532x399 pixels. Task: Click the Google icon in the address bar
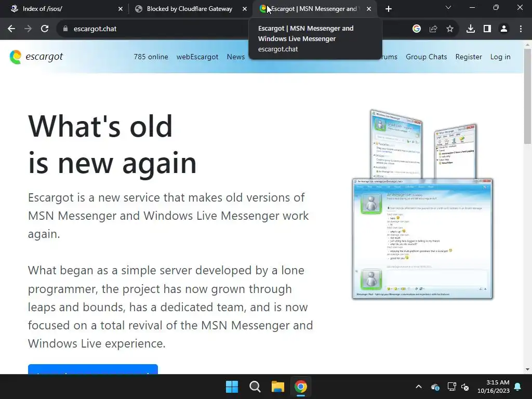pos(417,29)
